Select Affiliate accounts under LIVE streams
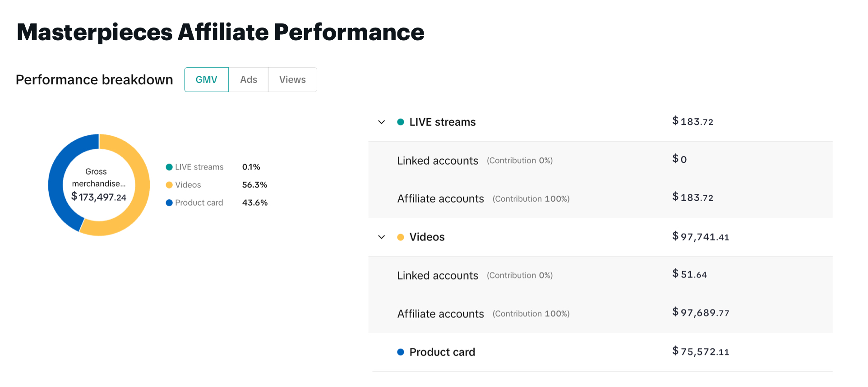 [x=440, y=199]
